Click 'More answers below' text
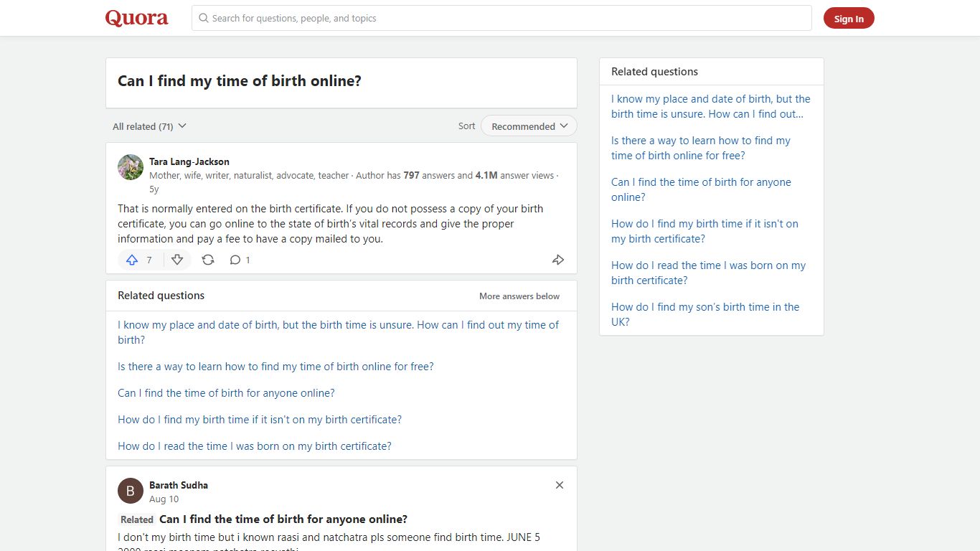This screenshot has width=980, height=551. pyautogui.click(x=519, y=296)
